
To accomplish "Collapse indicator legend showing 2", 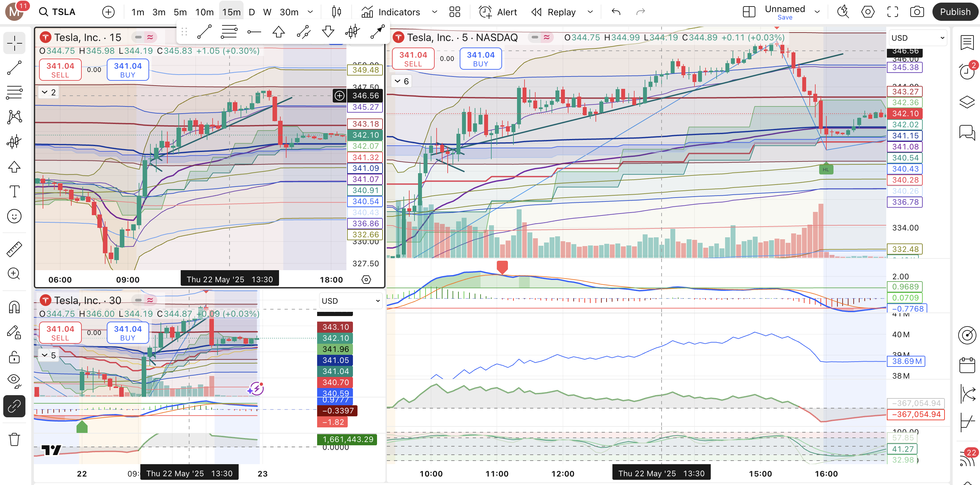I will (49, 92).
